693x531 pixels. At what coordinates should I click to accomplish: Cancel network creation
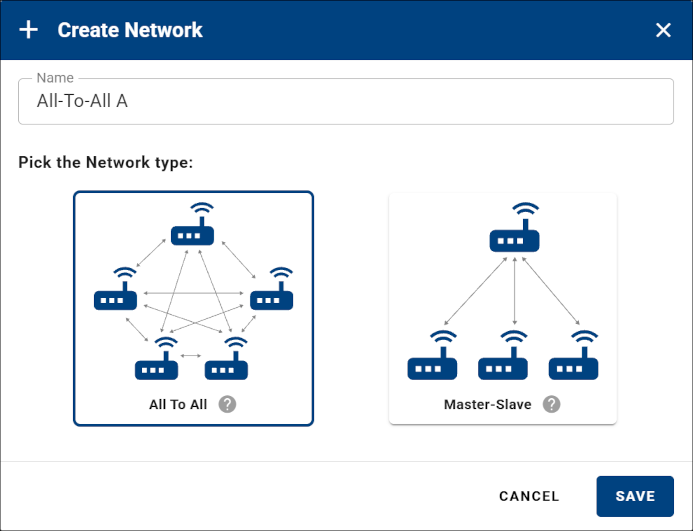pyautogui.click(x=529, y=496)
